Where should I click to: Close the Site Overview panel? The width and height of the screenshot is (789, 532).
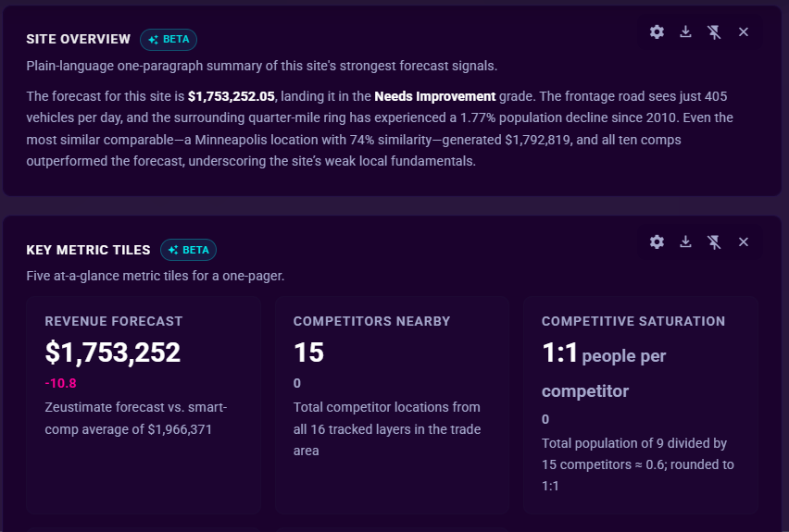744,32
